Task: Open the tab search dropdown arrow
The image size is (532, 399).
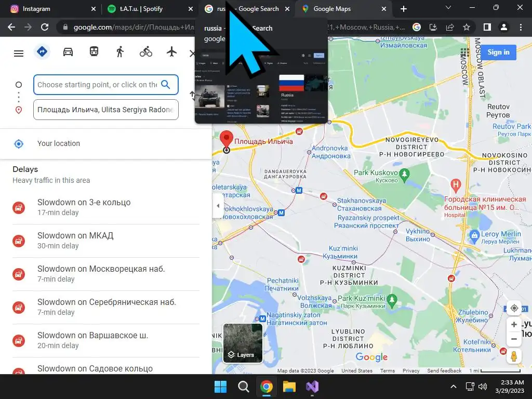Action: (448, 7)
